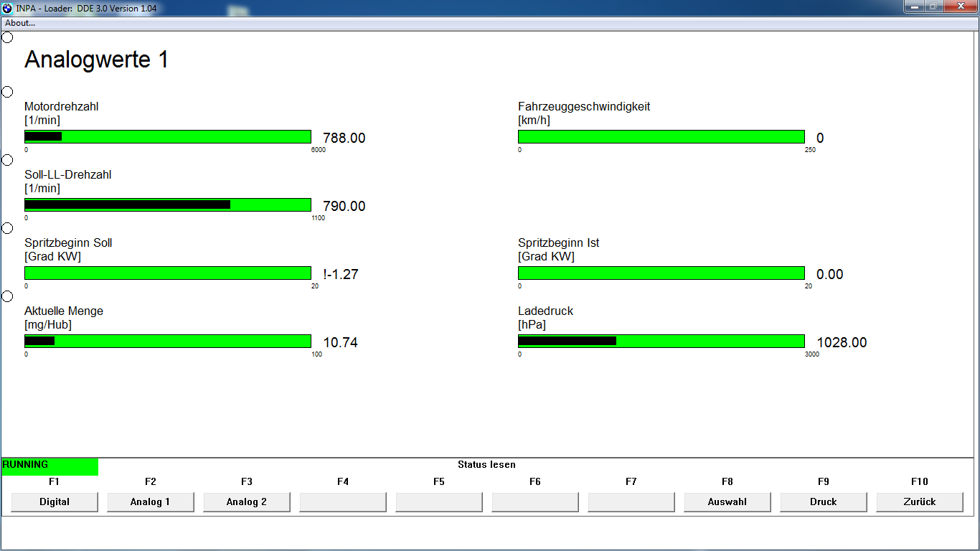Click the Fahrzeuggeschwindigkeit speed bar
This screenshot has width=980, height=551.
[x=661, y=136]
